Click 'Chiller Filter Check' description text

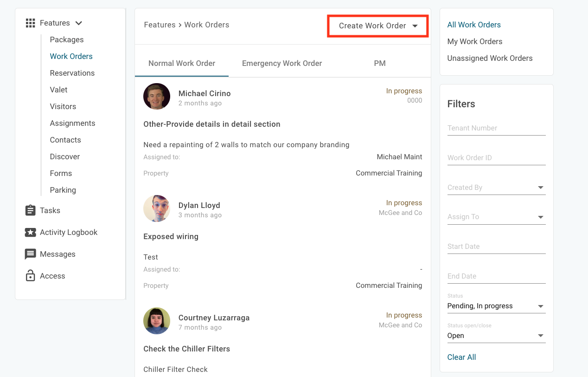[175, 370]
